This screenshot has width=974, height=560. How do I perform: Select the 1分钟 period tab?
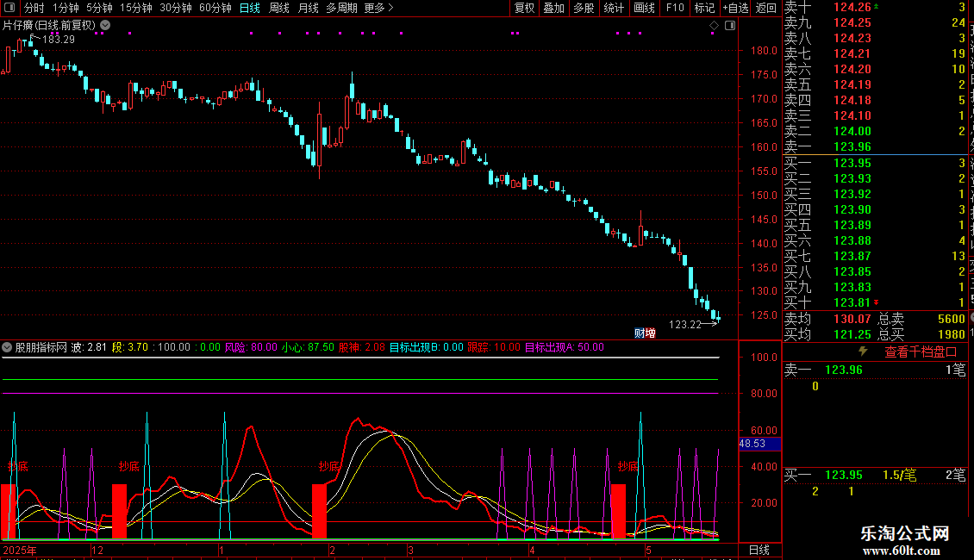(66, 8)
